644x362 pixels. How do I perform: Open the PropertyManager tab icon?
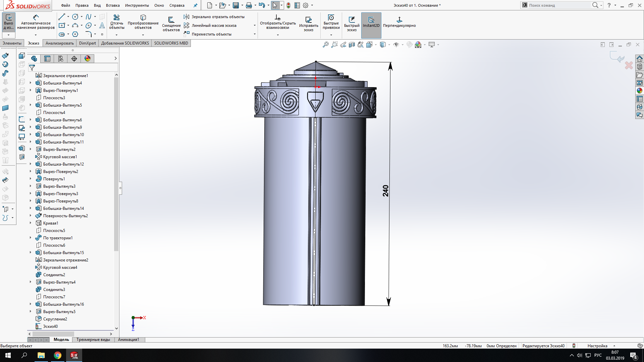(x=47, y=59)
